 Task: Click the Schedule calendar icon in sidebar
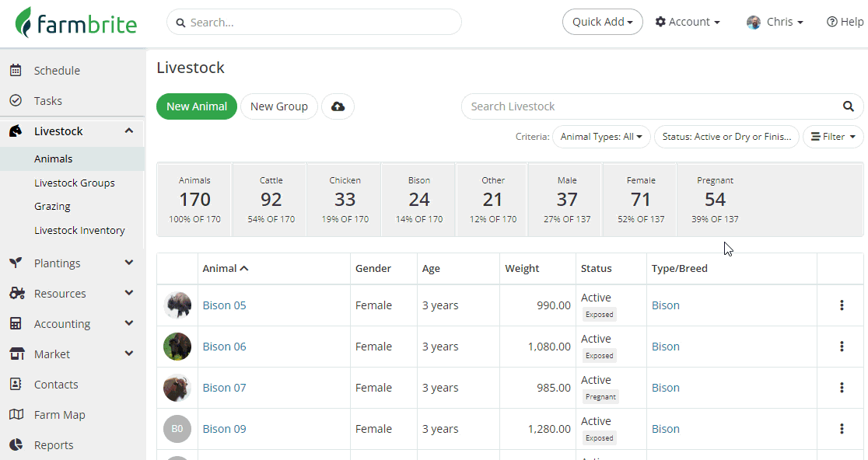click(16, 70)
